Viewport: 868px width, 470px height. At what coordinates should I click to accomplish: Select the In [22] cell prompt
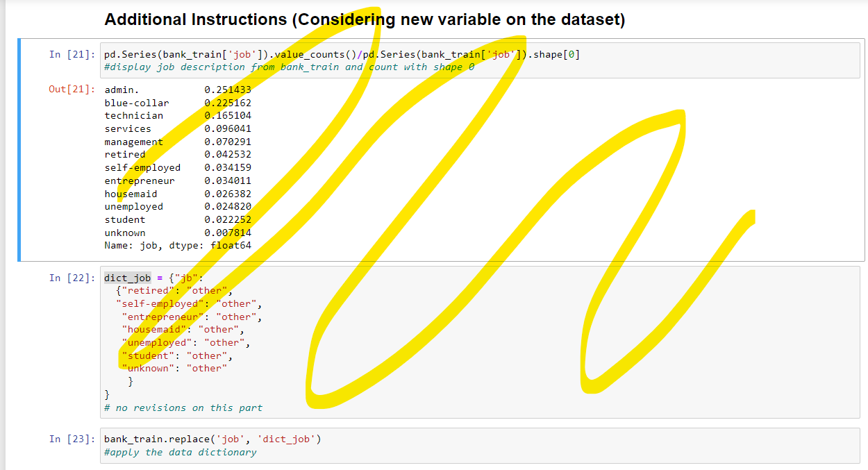(72, 278)
